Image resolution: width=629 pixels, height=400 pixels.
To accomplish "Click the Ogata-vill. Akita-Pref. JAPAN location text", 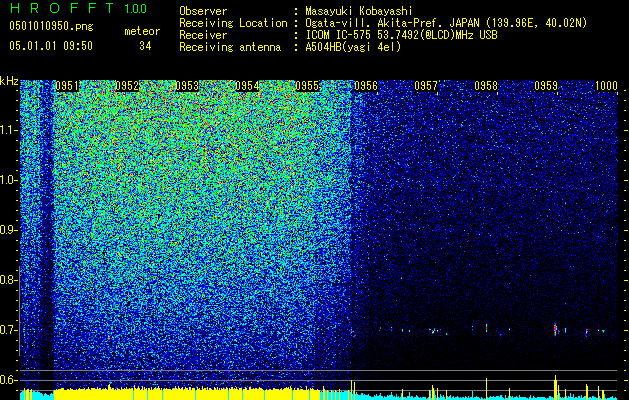I will 446,23.
